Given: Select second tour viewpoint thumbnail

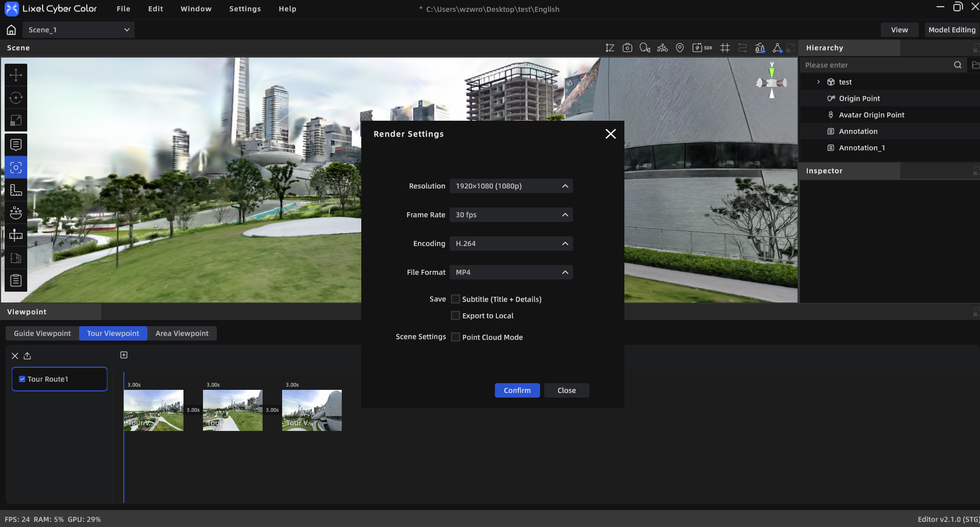Looking at the screenshot, I should tap(233, 410).
